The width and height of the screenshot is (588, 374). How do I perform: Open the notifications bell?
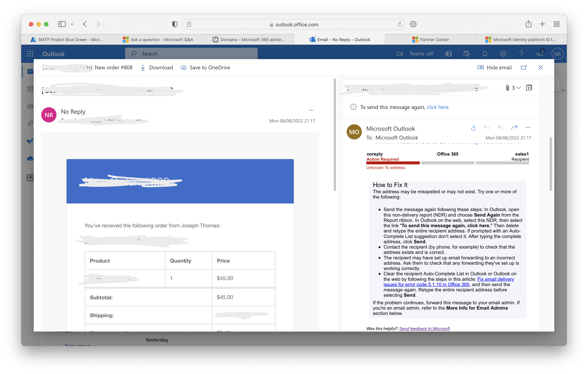point(485,54)
